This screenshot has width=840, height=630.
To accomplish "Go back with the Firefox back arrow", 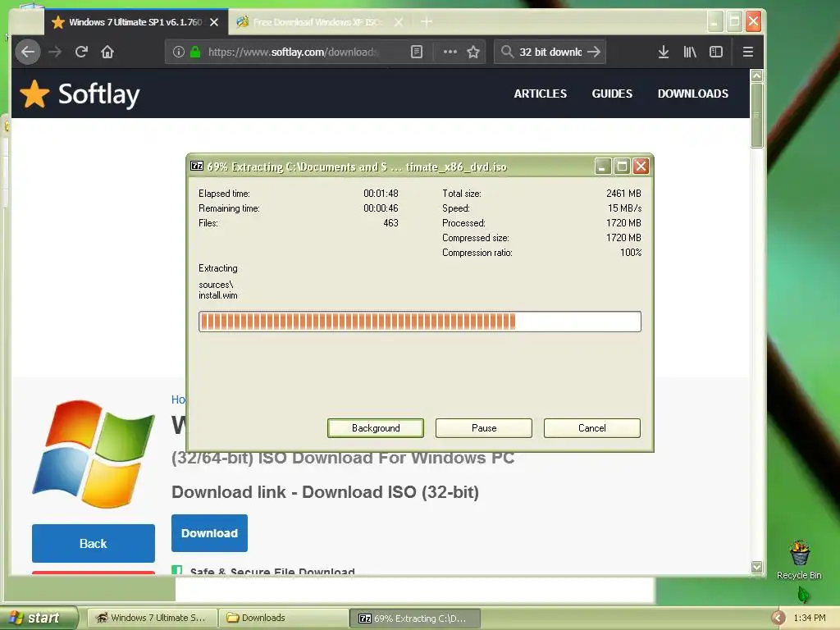I will tap(27, 52).
